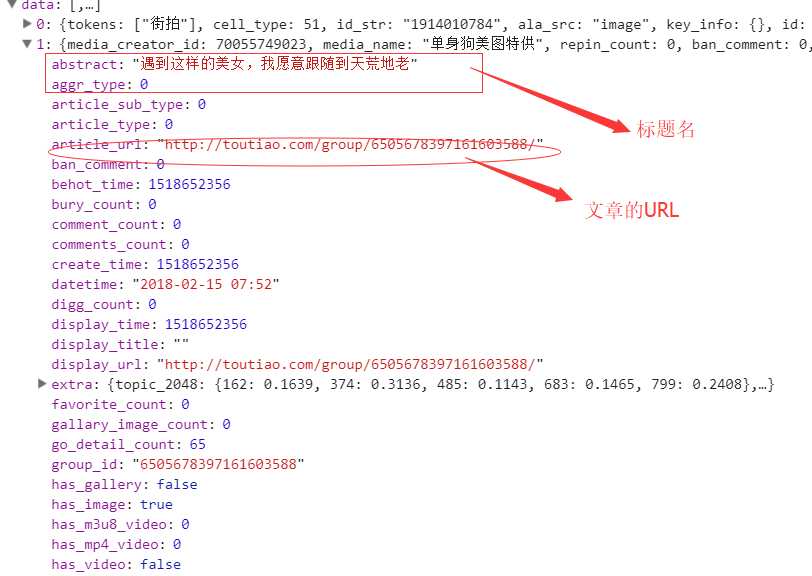Collapse item 1 media_creator_id object
812x576 pixels.
(27, 44)
